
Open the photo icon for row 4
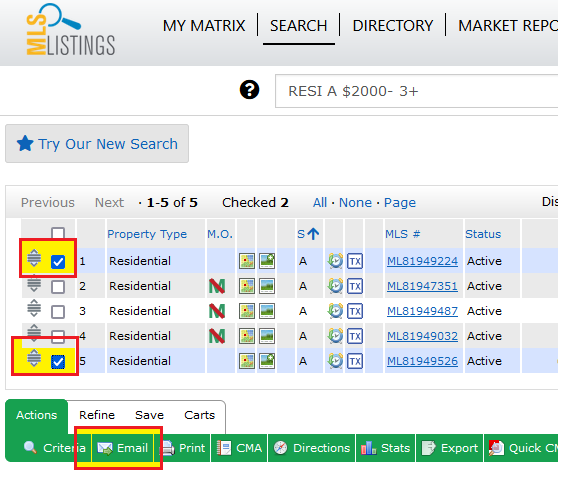tap(267, 336)
